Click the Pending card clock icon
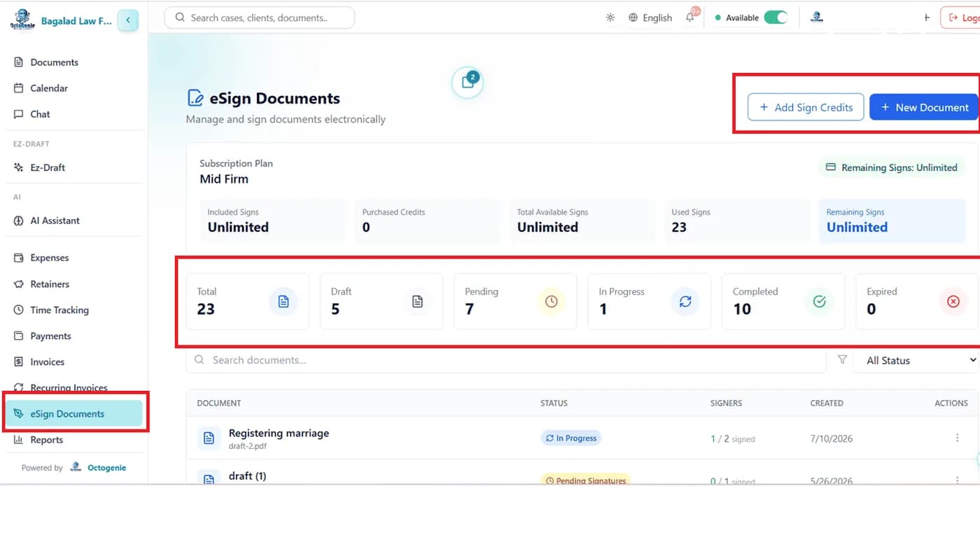Screen dimensions: 980x547 [552, 301]
